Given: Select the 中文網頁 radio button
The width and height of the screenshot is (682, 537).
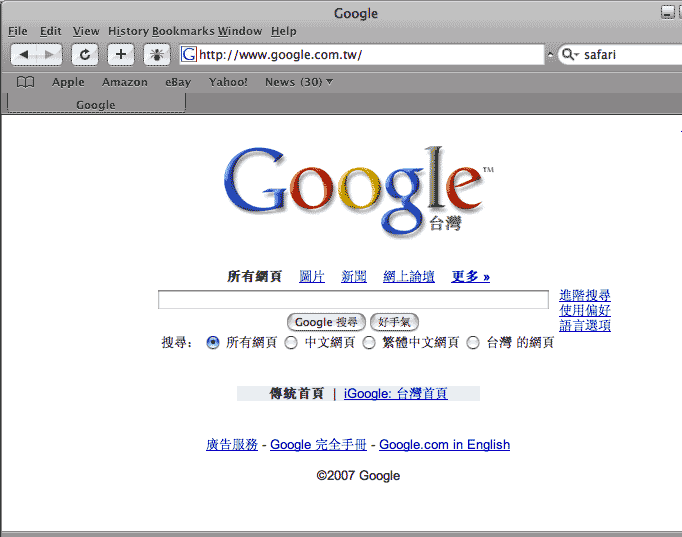Looking at the screenshot, I should (291, 343).
